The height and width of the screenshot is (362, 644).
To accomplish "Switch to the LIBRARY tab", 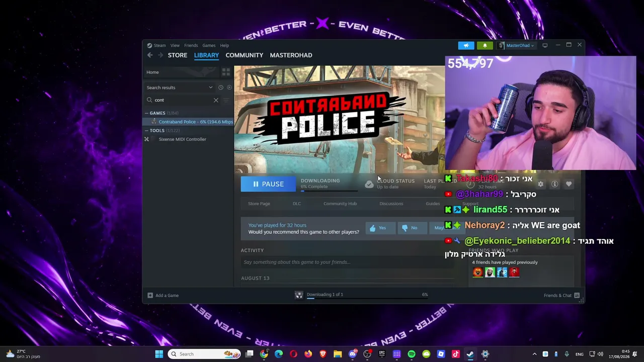I will click(206, 55).
